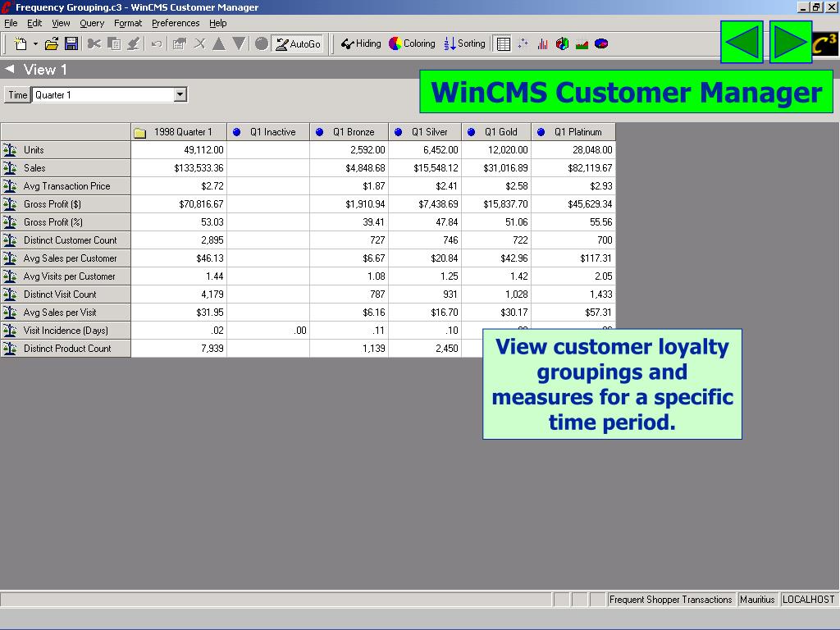Select the Q1 Platinum column header

pos(573,132)
